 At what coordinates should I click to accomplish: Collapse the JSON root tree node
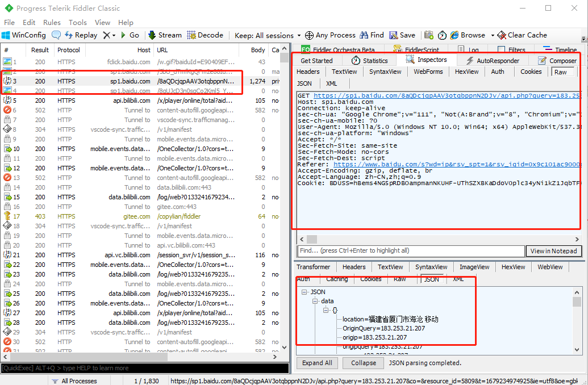pos(304,292)
